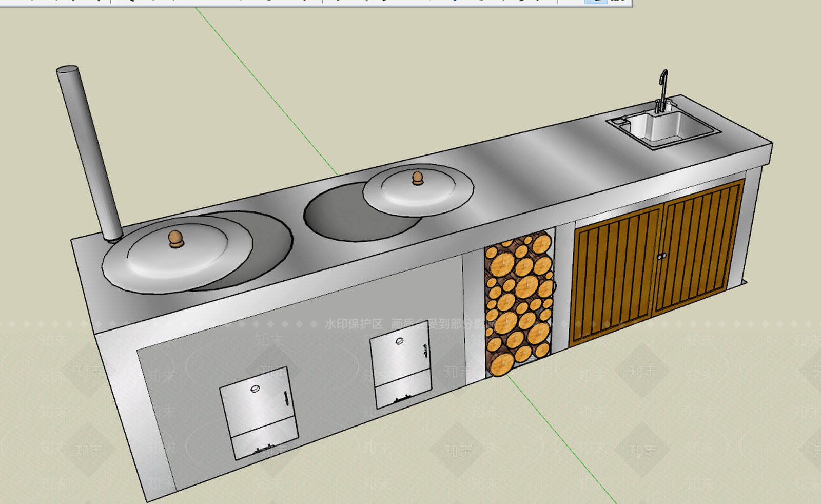Select the sink basin on the countertop
This screenshot has height=504, width=821.
[662, 126]
